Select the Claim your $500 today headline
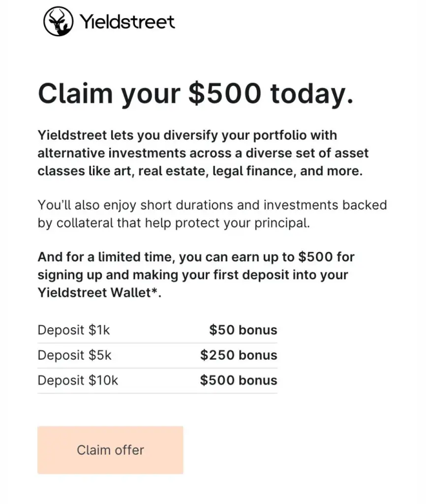The image size is (426, 504). [196, 94]
